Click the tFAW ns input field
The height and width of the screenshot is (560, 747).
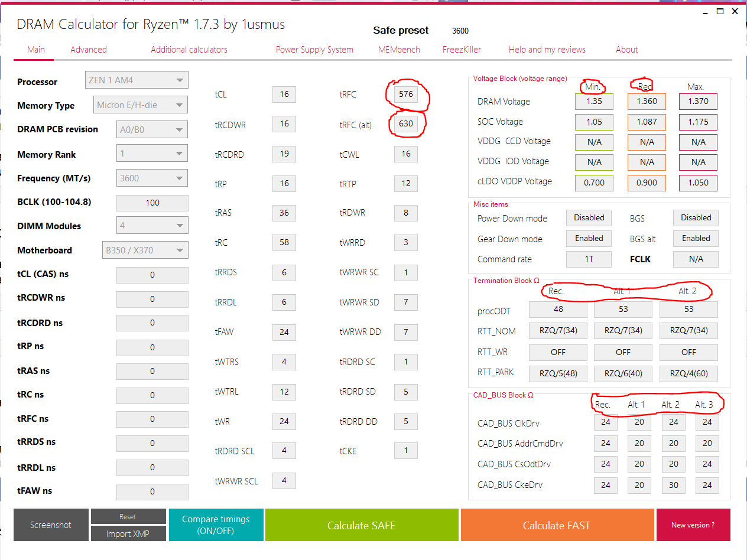point(152,491)
